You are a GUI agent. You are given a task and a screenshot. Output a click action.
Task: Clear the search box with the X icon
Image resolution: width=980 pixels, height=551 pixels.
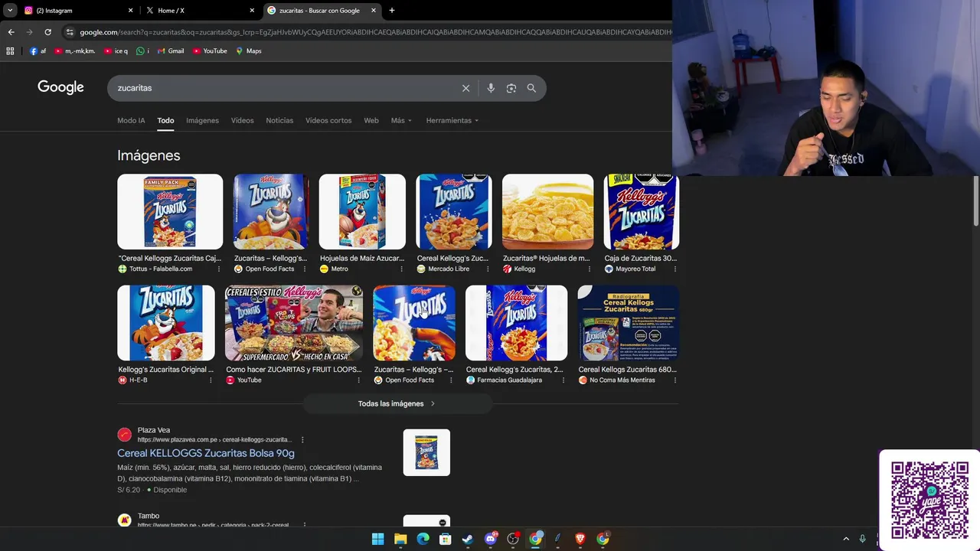pyautogui.click(x=465, y=88)
